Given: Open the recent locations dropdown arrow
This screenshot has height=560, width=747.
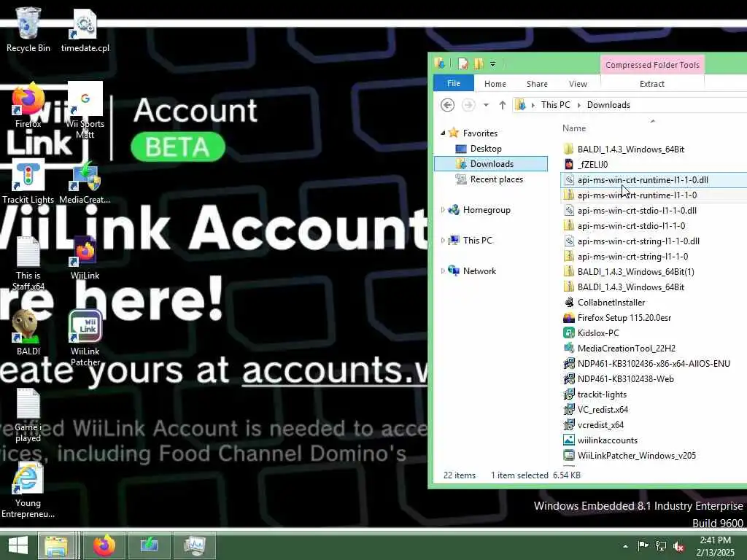Looking at the screenshot, I should point(486,105).
